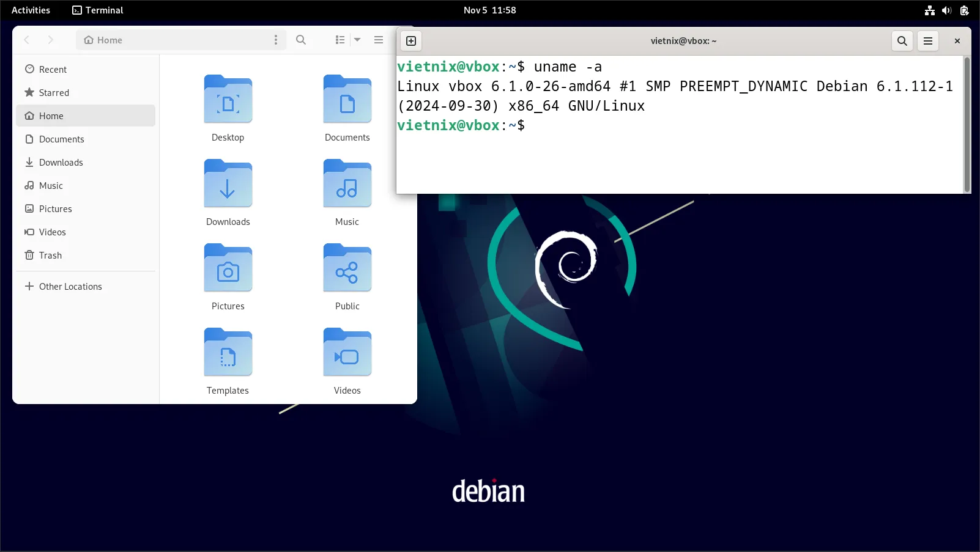Viewport: 980px width, 552px height.
Task: Select Starred in the Files sidebar
Action: pyautogui.click(x=86, y=92)
